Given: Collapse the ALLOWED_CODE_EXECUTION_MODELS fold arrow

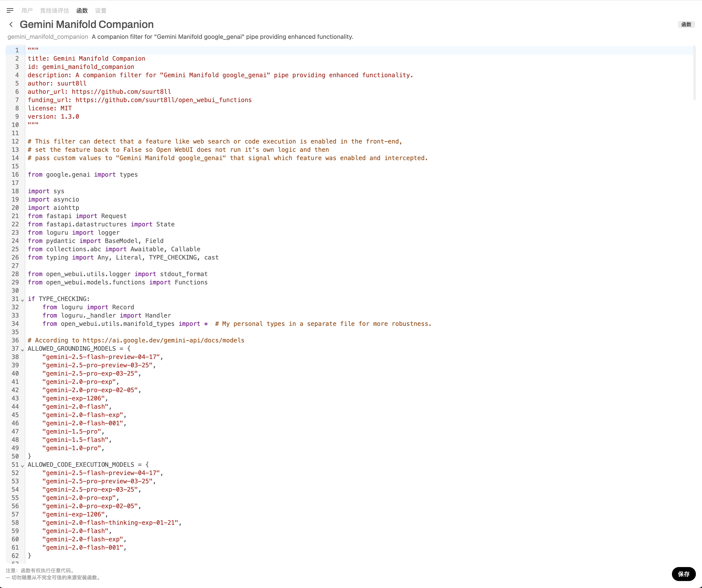Looking at the screenshot, I should point(22,466).
